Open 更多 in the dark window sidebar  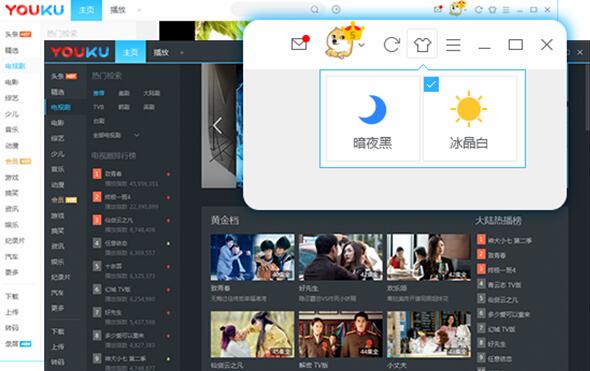57,308
